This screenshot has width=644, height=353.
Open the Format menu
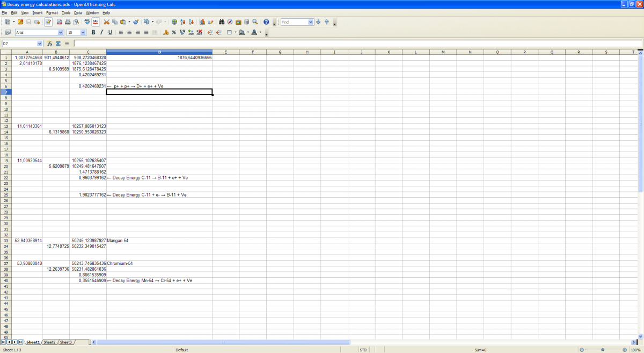tap(52, 12)
